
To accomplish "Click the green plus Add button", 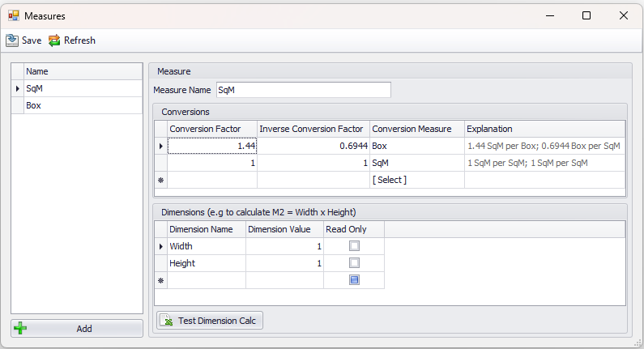I will coord(77,329).
